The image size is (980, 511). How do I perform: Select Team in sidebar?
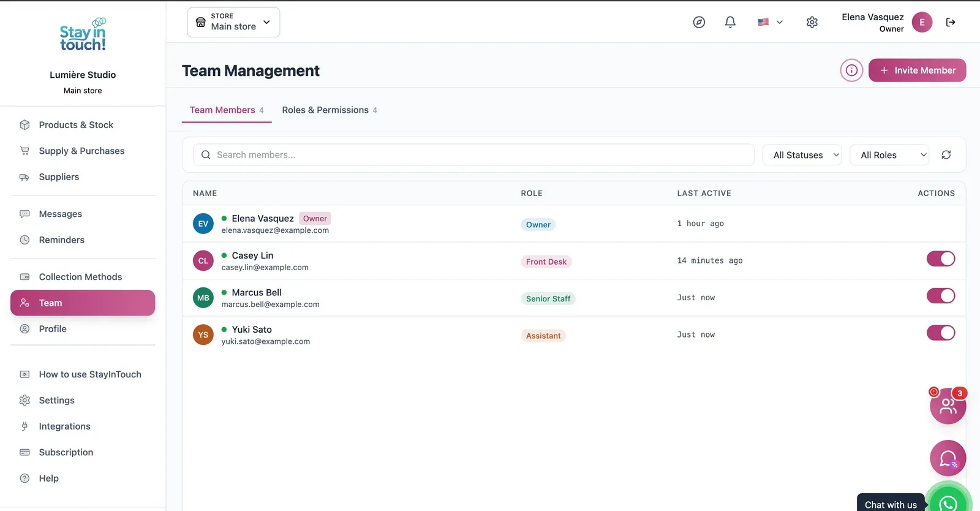point(83,303)
